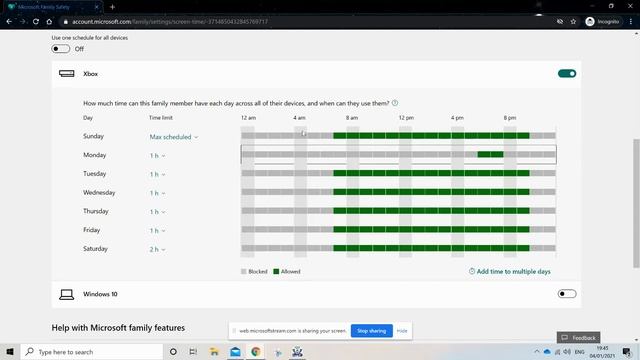The height and width of the screenshot is (360, 640).
Task: Click Thursday schedule timeline bar
Action: coord(398,211)
